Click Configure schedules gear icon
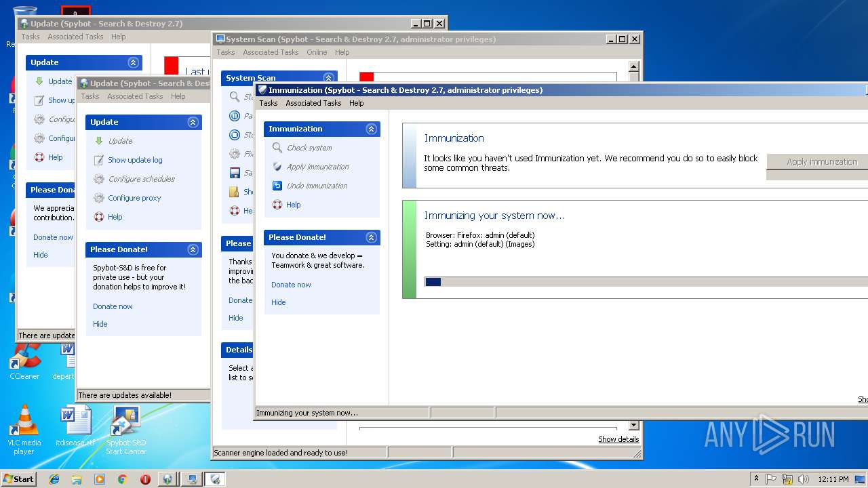 [99, 179]
